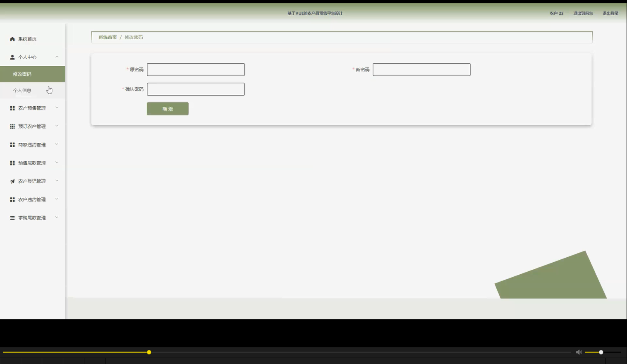Open the 个人信息 submenu item
This screenshot has height=364, width=627.
33,90
